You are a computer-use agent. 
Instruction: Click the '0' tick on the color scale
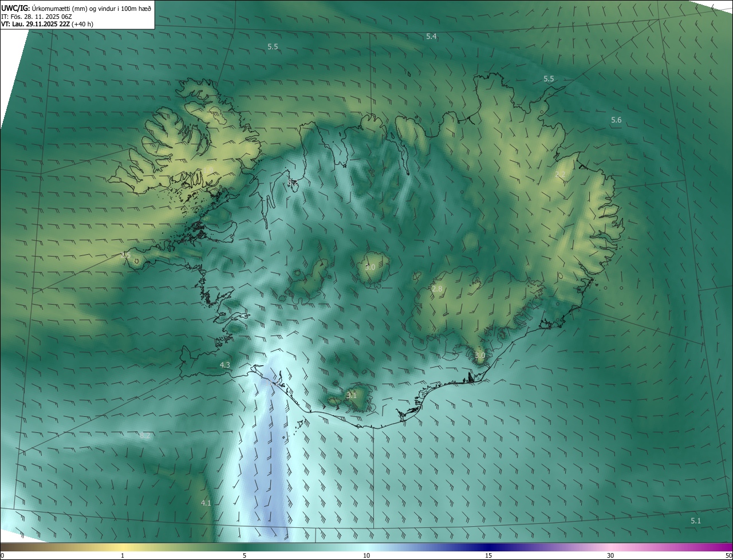pos(2,555)
